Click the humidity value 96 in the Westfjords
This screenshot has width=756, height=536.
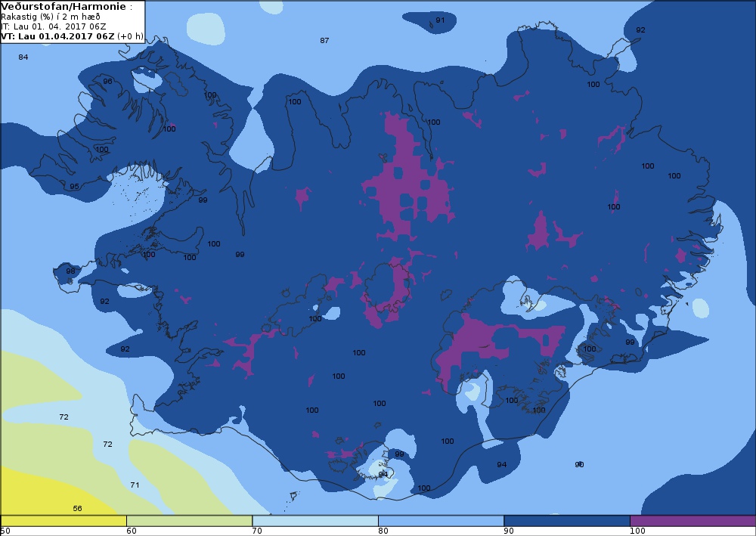(107, 81)
